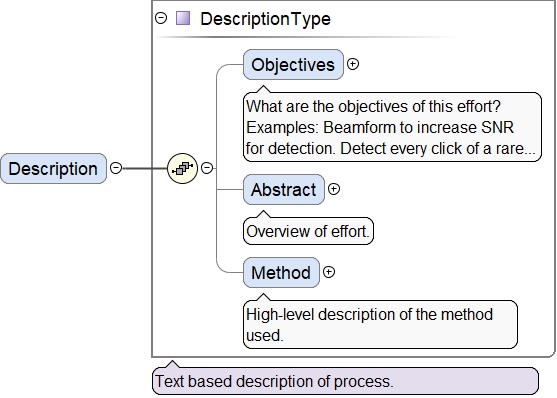
Task: Click the 'Examples: Beamform to increase SNR' line
Action: (x=380, y=127)
